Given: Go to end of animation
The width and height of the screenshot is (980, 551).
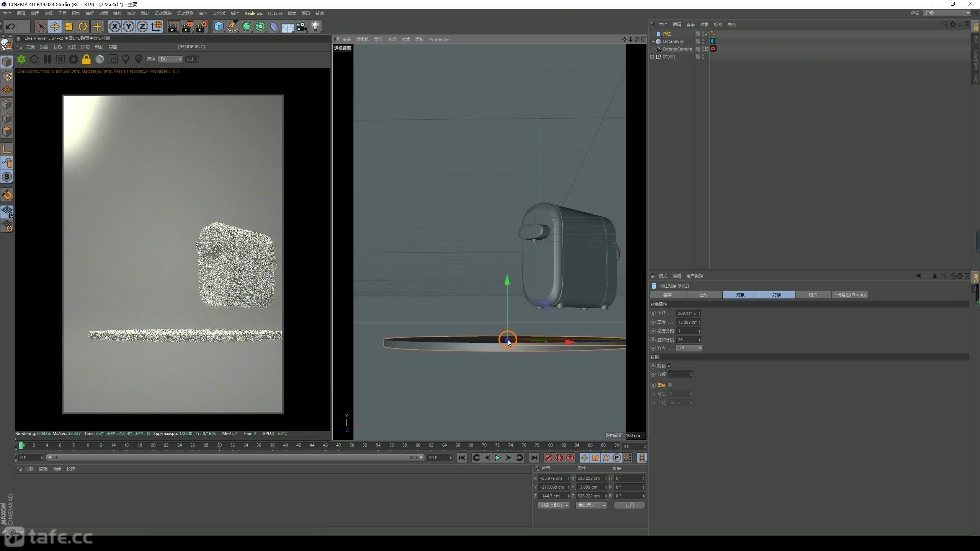Looking at the screenshot, I should 534,458.
